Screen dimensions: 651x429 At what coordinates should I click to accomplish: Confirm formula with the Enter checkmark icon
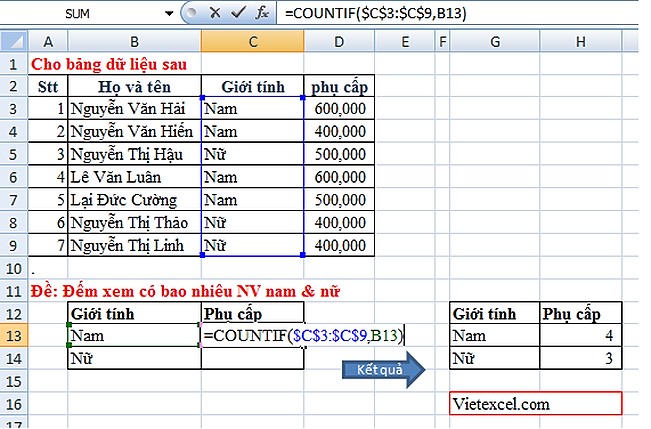coord(238,14)
